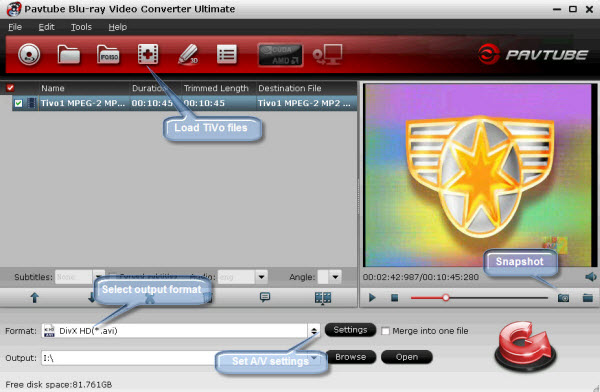Click the Free disk space status text
Viewport: 600px width, 392px height.
click(x=59, y=384)
